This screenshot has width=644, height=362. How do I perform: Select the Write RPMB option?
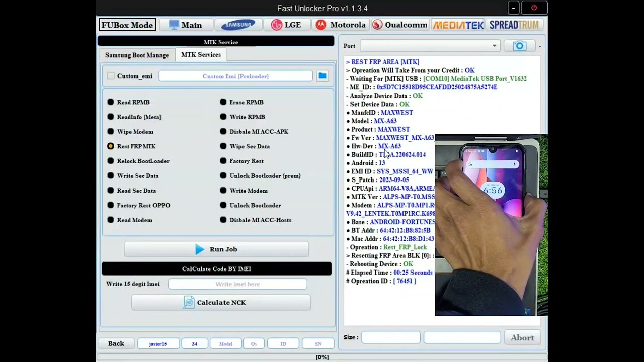[x=243, y=117]
